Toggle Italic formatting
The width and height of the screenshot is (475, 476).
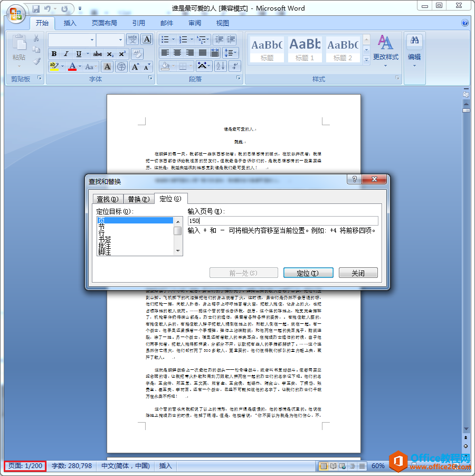pyautogui.click(x=66, y=54)
